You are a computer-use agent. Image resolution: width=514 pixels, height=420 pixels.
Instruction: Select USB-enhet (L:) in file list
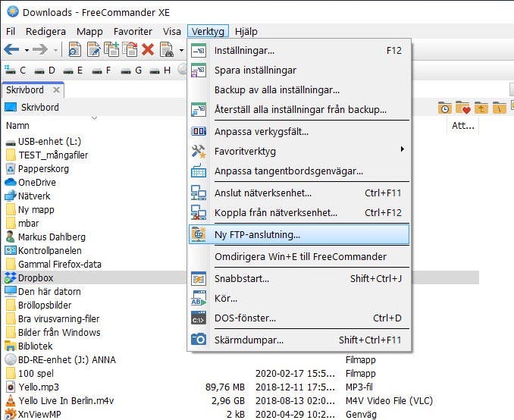[43, 142]
